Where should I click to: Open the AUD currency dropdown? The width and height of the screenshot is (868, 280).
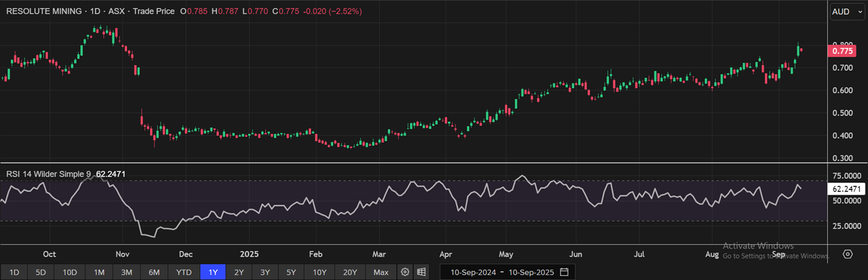847,12
